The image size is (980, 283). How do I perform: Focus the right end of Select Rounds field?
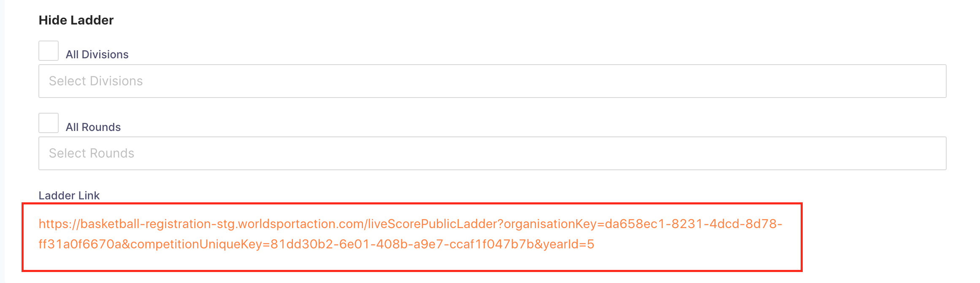(929, 153)
